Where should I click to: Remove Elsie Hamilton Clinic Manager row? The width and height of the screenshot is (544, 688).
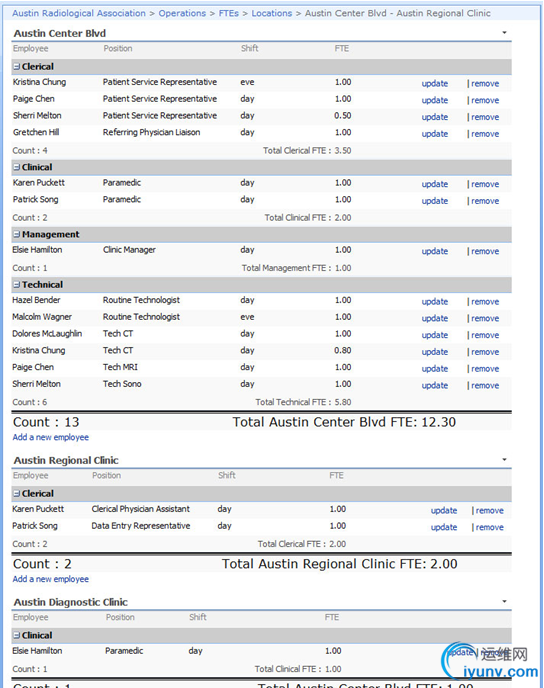tap(485, 251)
